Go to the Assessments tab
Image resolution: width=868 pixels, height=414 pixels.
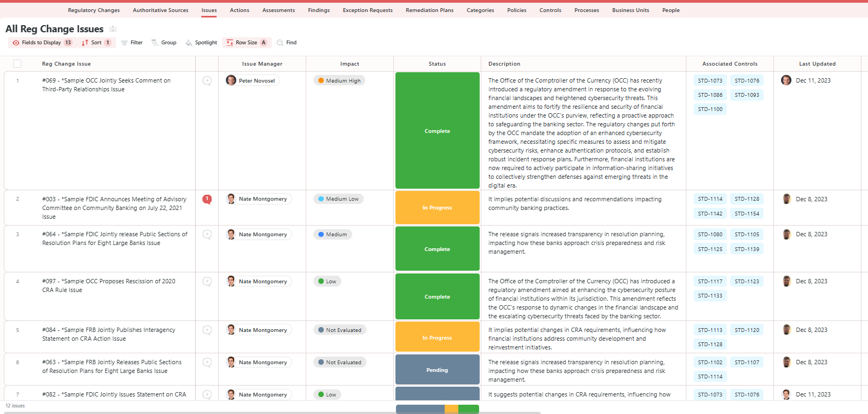(x=278, y=10)
